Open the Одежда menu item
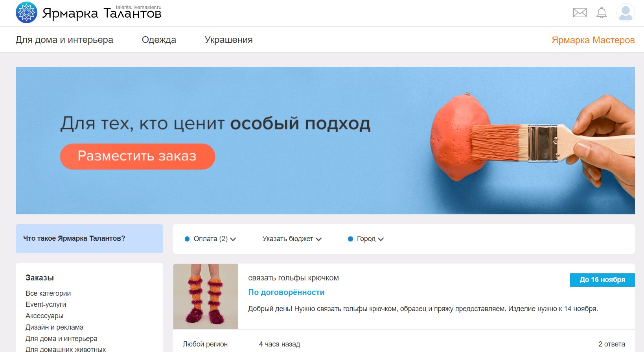Screen dimensions: 644x352 pyautogui.click(x=159, y=40)
